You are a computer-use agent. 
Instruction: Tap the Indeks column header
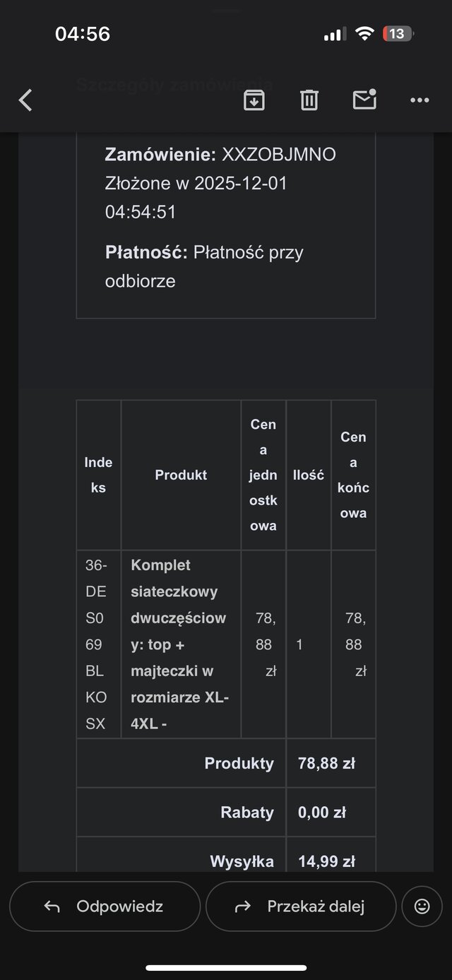[x=98, y=475]
